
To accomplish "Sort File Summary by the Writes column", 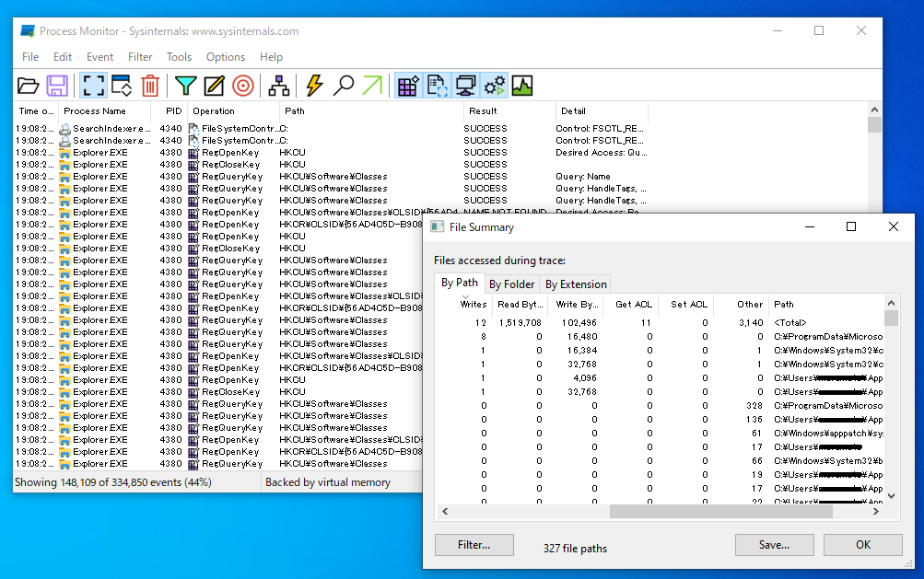I will click(465, 304).
